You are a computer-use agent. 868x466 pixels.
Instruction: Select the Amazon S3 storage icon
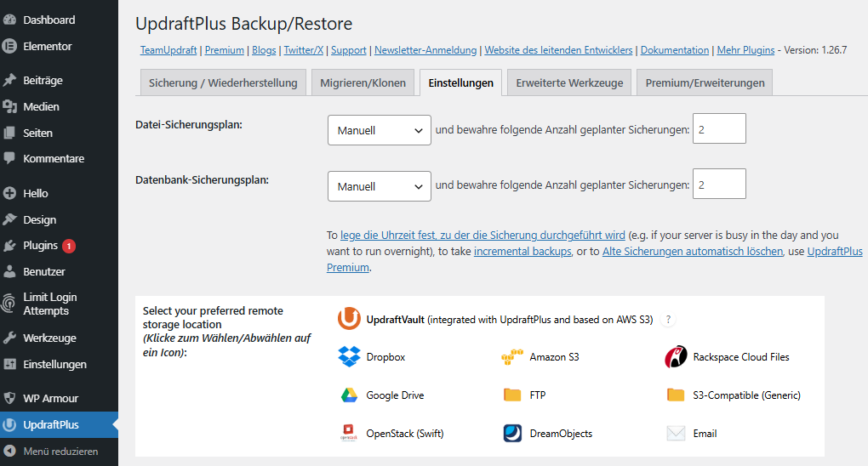tap(512, 357)
